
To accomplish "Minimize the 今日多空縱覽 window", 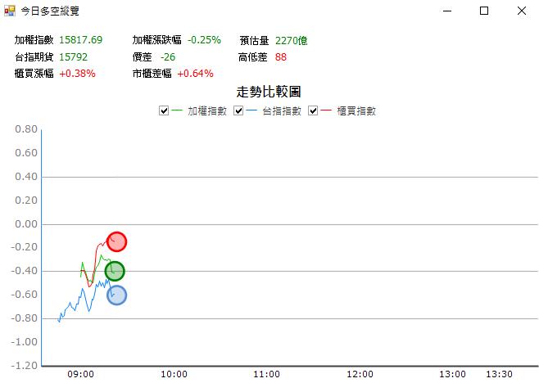I will coord(446,11).
